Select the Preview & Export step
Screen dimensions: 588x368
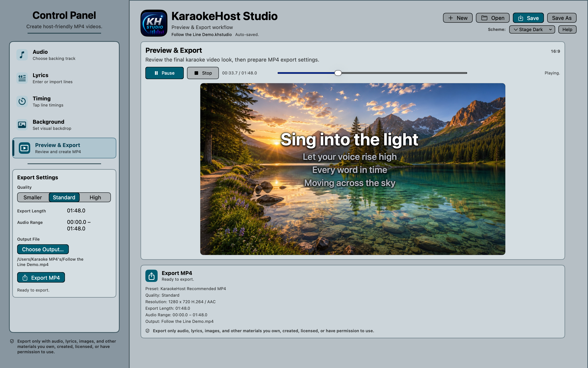[64, 148]
